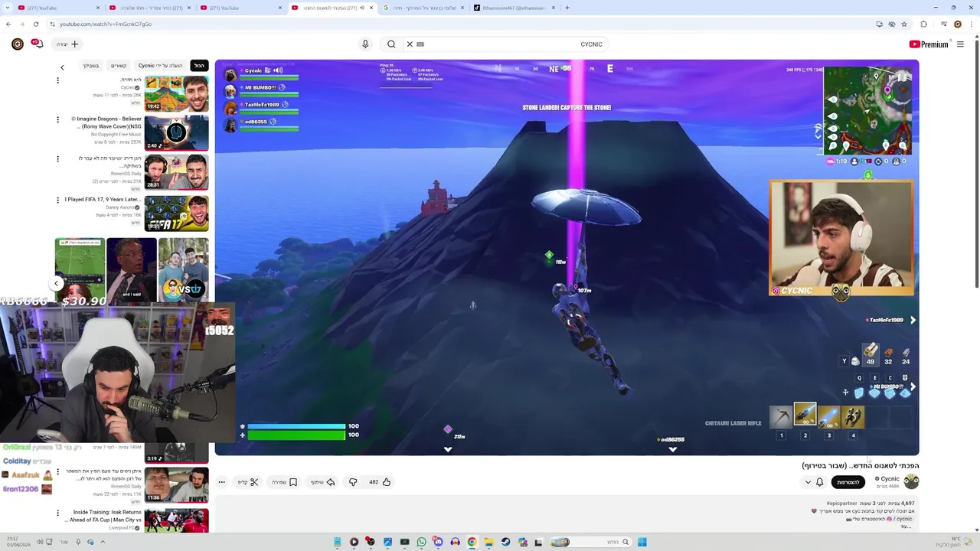Open Steam from the taskbar

coord(505,542)
